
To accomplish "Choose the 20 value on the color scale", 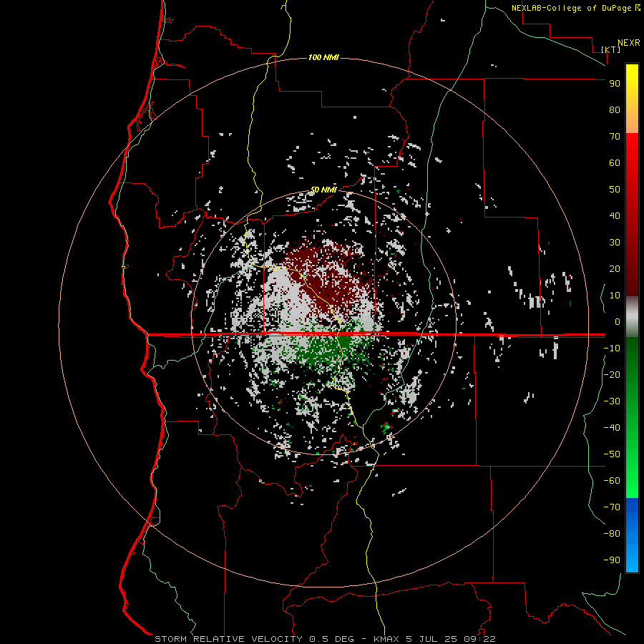I will (615, 269).
